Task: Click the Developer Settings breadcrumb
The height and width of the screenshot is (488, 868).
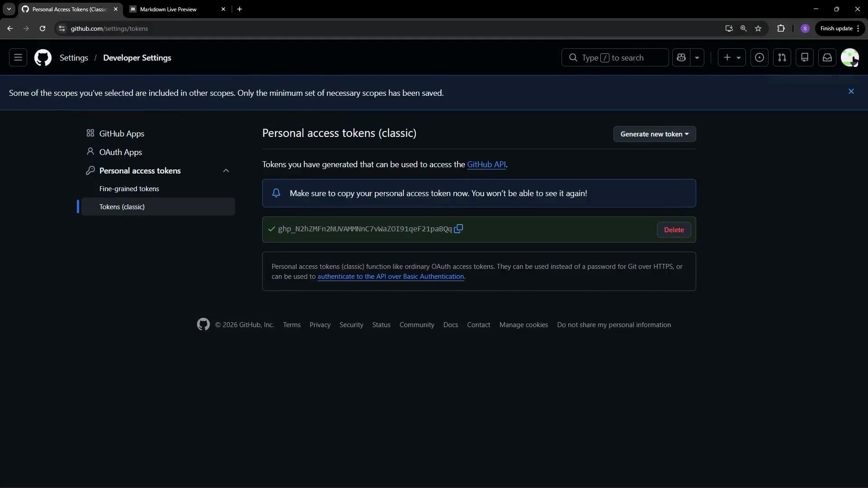Action: click(x=137, y=57)
